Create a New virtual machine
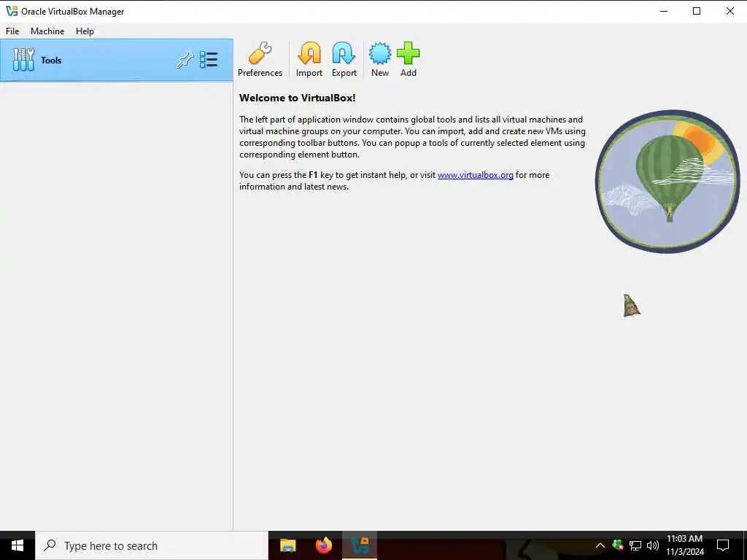 click(379, 59)
